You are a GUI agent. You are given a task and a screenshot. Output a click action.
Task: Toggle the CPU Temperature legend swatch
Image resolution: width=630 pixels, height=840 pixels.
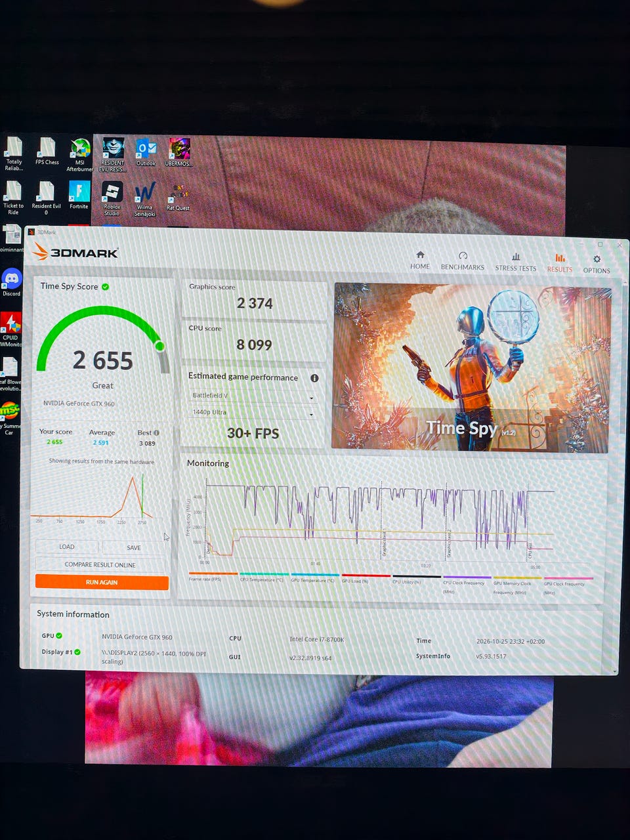[263, 574]
